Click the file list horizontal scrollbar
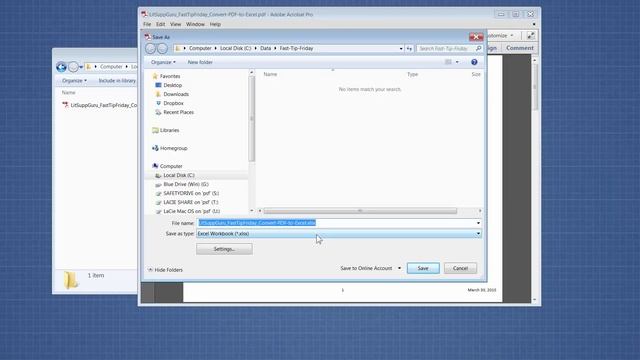 (360, 211)
